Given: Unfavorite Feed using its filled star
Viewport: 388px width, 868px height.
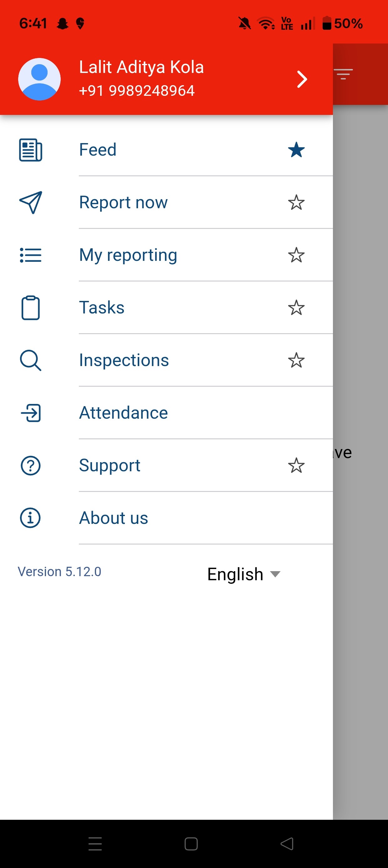Looking at the screenshot, I should [x=296, y=150].
